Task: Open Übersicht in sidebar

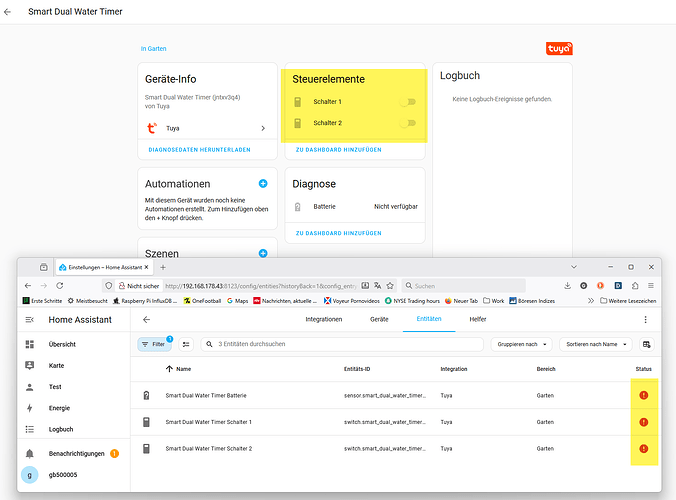Action: tap(74, 344)
